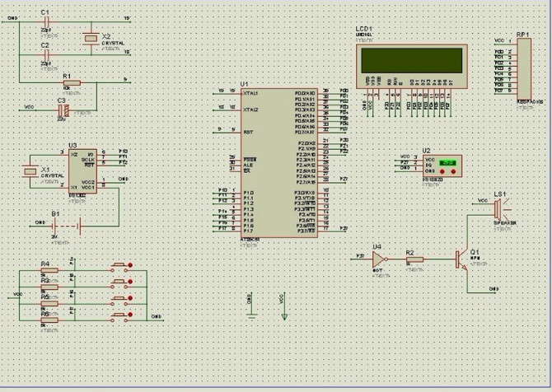Select the U3 clock chip

pos(82,170)
